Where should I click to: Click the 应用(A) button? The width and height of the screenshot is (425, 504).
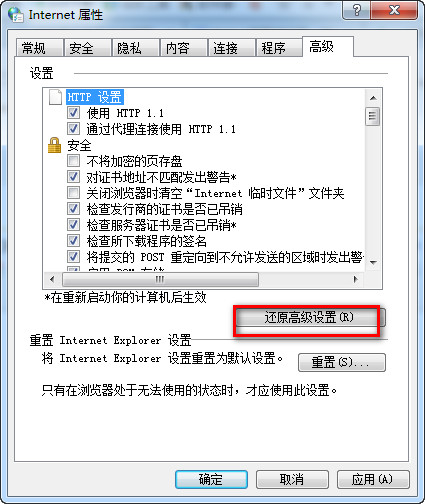click(373, 479)
